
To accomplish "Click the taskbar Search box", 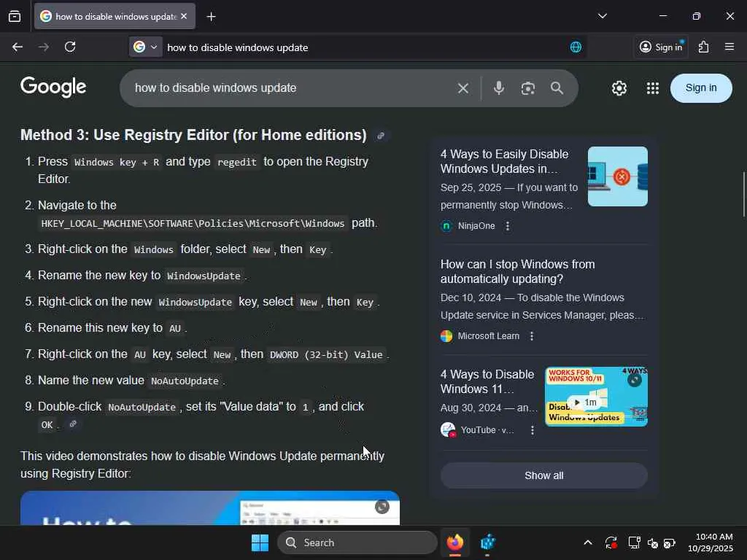I will tap(357, 542).
